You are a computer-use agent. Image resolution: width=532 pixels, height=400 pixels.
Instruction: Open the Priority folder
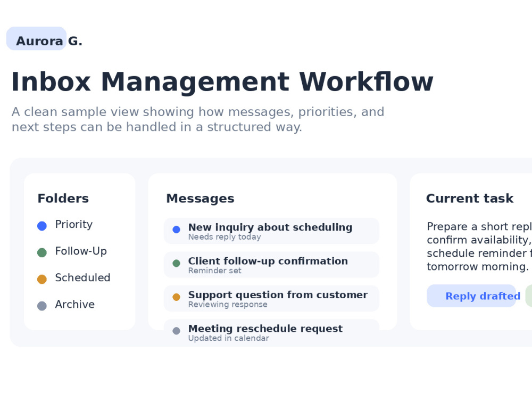[x=73, y=224]
